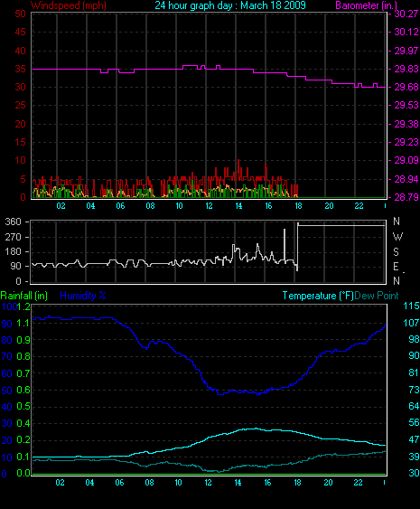420x509 pixels.
Task: Click humidity axis value 20
Action: (7, 440)
